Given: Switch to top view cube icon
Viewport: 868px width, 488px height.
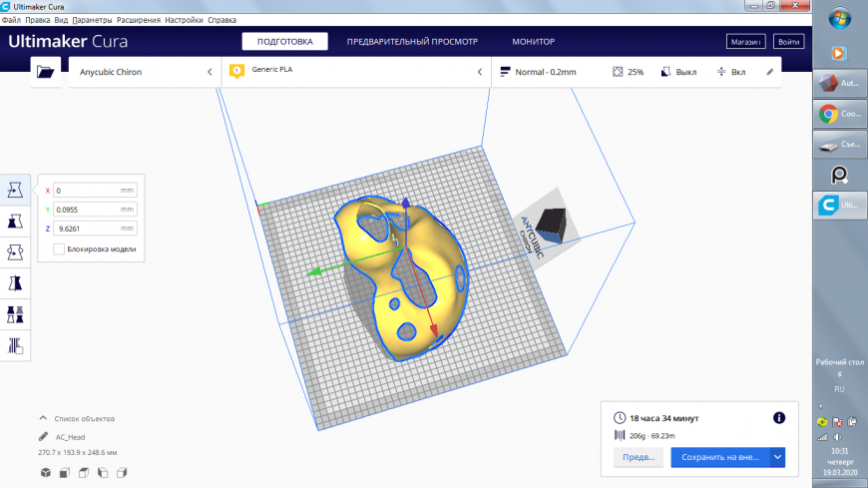Looking at the screenshot, I should 84,472.
